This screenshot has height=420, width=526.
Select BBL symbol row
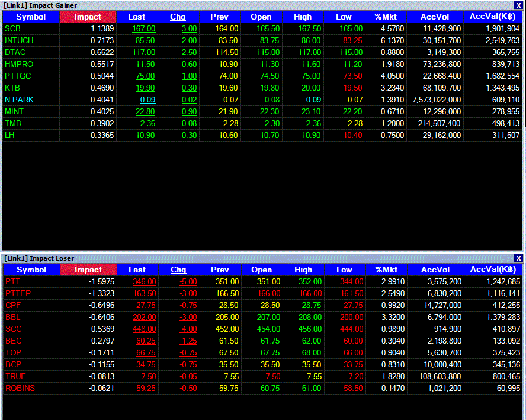[13, 317]
